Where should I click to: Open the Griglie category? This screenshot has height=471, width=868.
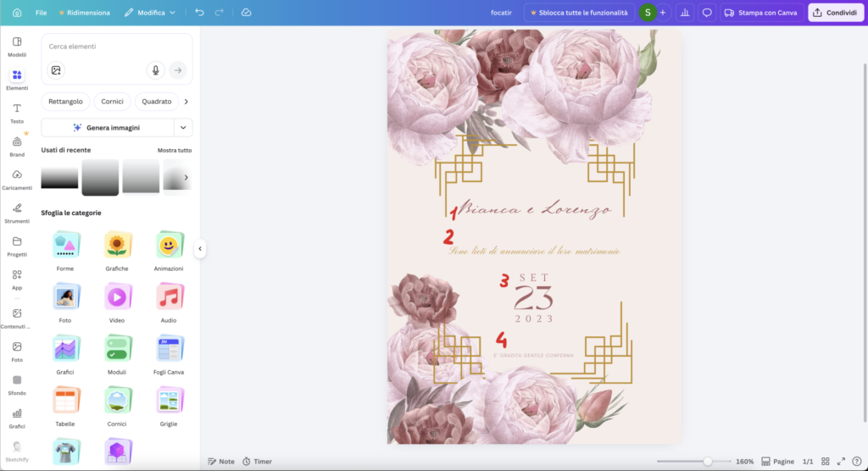coord(169,407)
